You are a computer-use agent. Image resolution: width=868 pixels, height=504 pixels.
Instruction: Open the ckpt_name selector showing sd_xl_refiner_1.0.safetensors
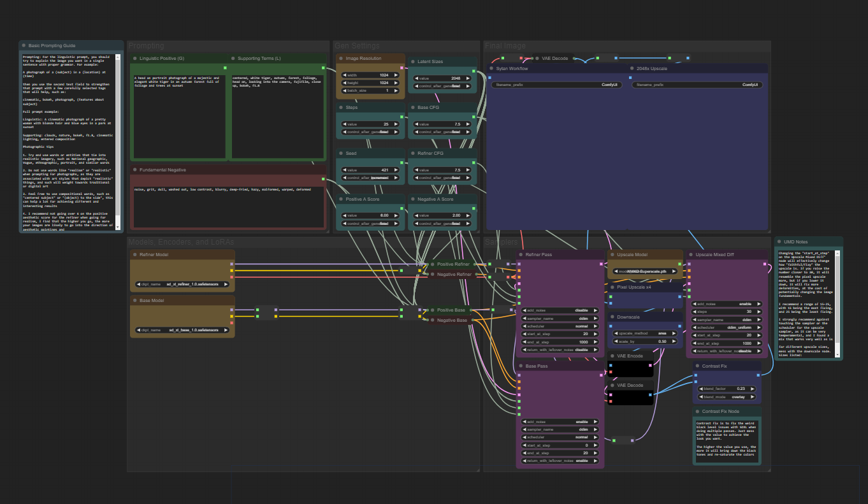coord(182,285)
